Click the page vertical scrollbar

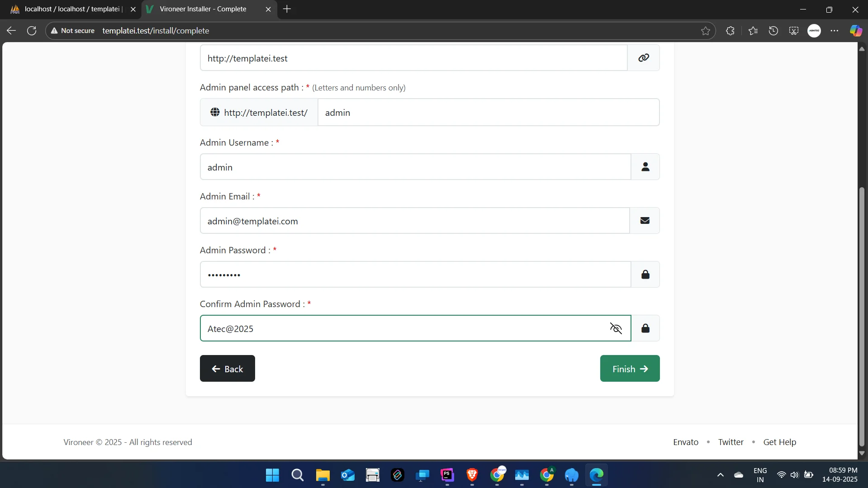pos(861,317)
